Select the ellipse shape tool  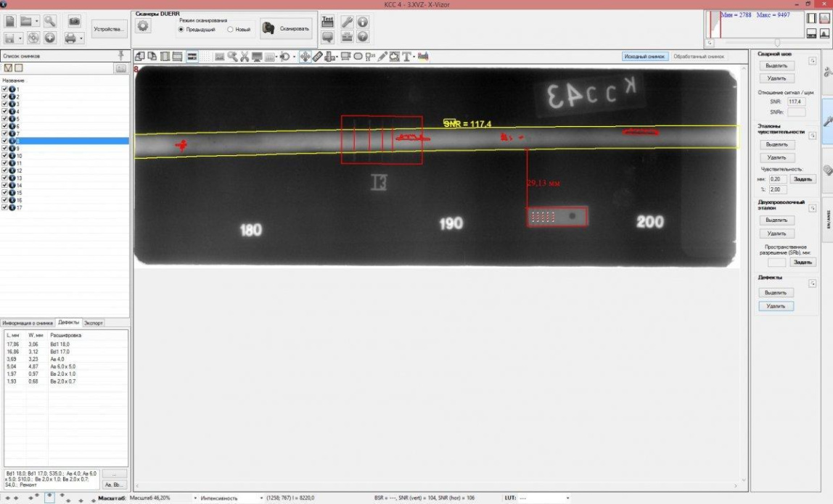coord(358,57)
